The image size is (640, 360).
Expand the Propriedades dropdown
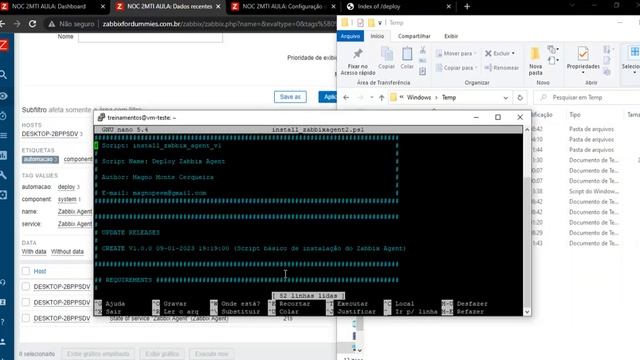(x=583, y=73)
